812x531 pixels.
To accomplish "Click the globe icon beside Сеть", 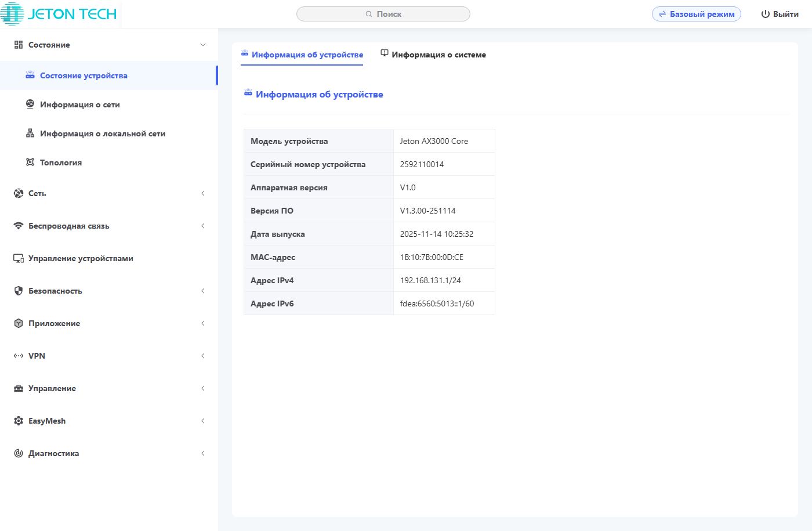I will [x=19, y=193].
